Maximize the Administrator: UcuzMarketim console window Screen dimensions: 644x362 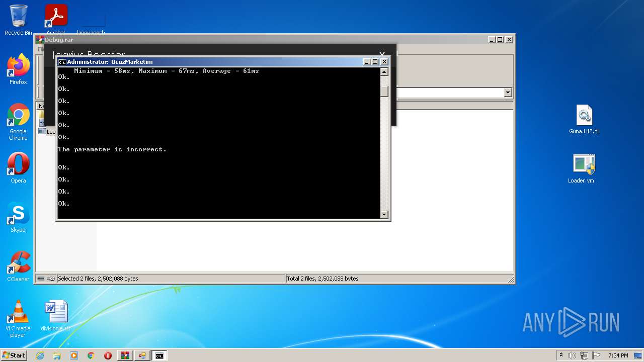point(375,62)
